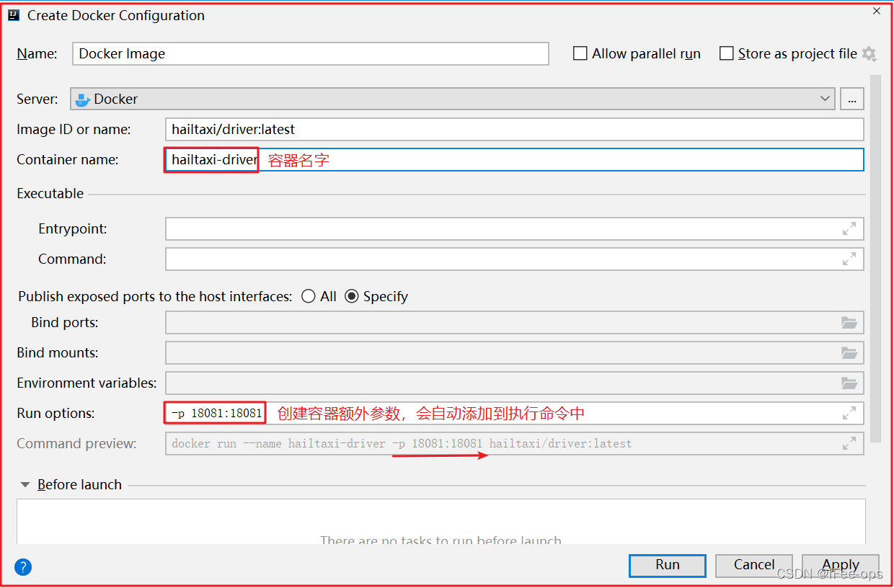Click the Cancel button
Viewport: 894px width, 588px height.
754,565
